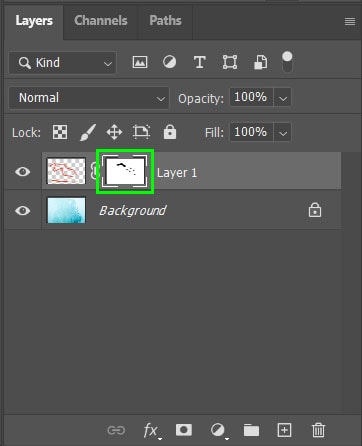Open the fx layer style menu
Screen dimensions: 362x446
(150, 430)
